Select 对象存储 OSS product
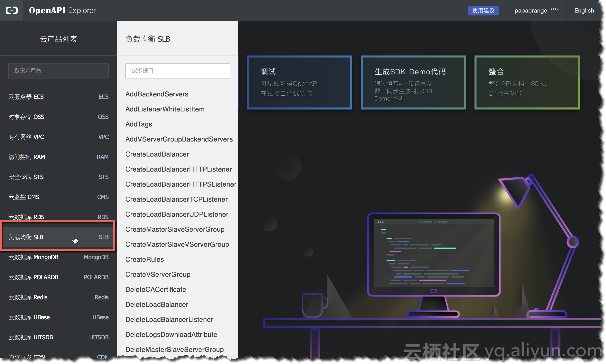 (59, 117)
